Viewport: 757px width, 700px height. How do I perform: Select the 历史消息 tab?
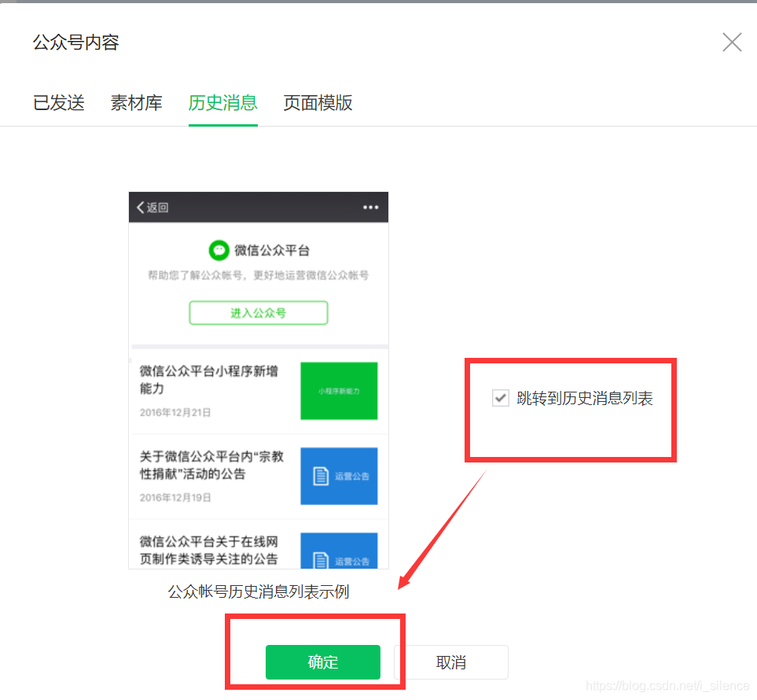222,103
